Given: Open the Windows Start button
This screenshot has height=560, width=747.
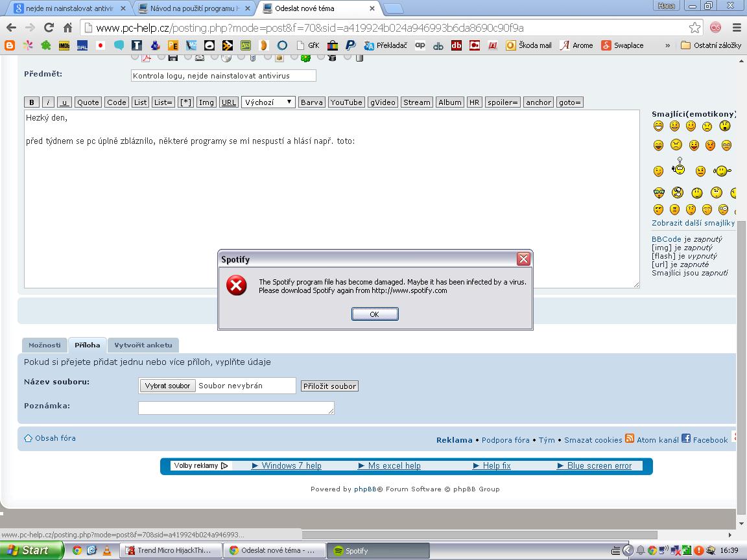Looking at the screenshot, I should click(31, 550).
